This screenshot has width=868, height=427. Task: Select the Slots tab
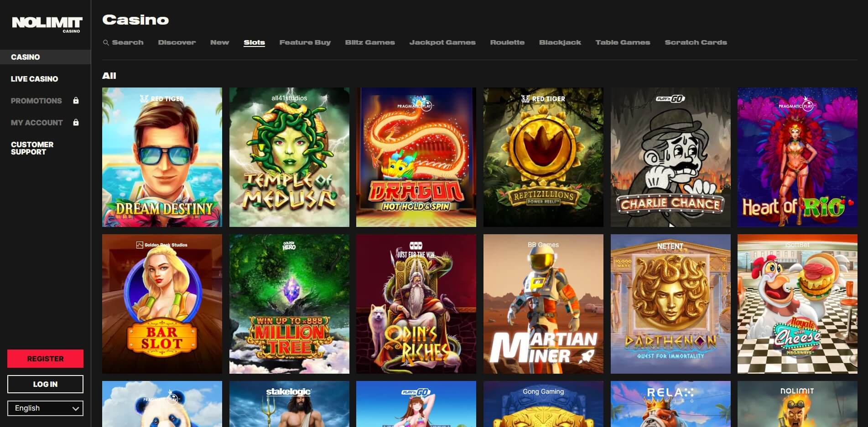[x=254, y=42]
